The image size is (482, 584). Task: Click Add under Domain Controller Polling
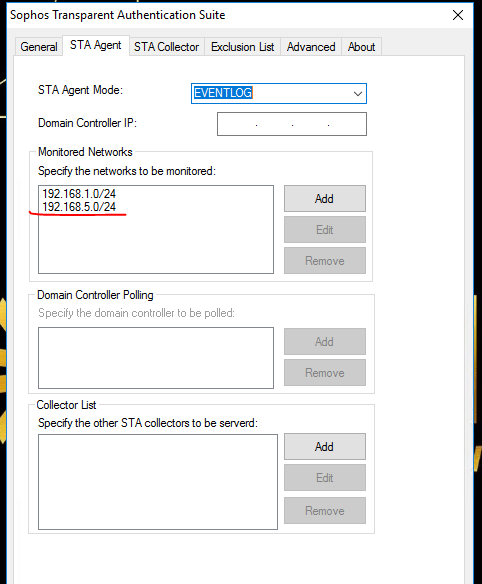(x=325, y=342)
